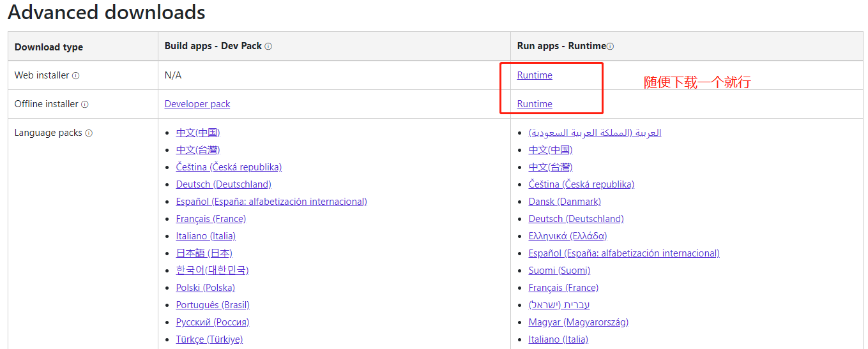Select 日本語 (日本) language pack
The width and height of the screenshot is (868, 349).
tap(204, 253)
